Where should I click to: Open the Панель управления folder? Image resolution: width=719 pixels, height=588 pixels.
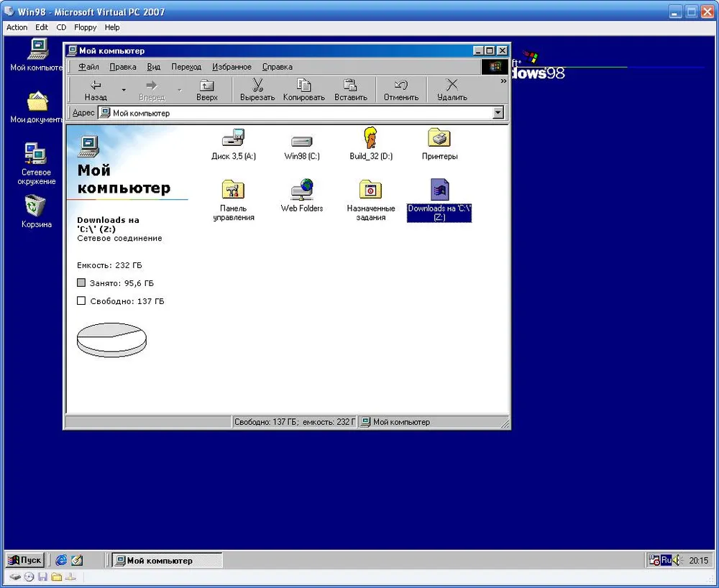click(x=233, y=190)
